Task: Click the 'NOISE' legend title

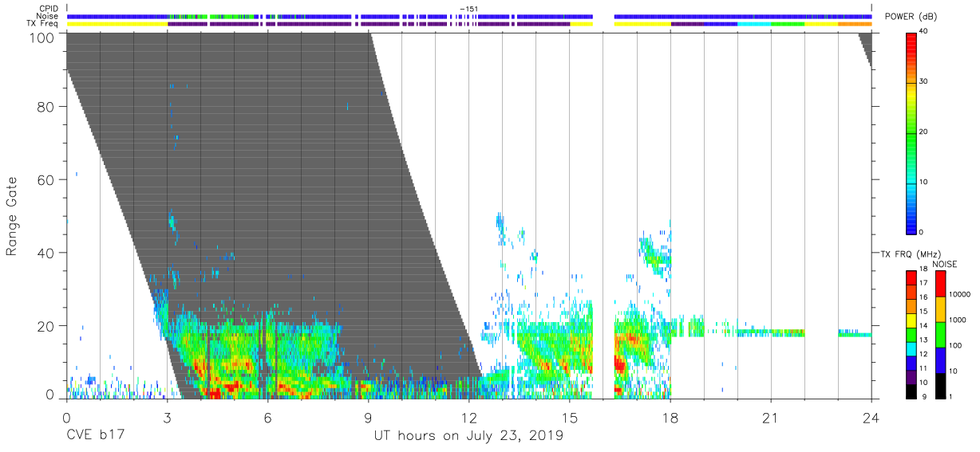Action: 945,264
